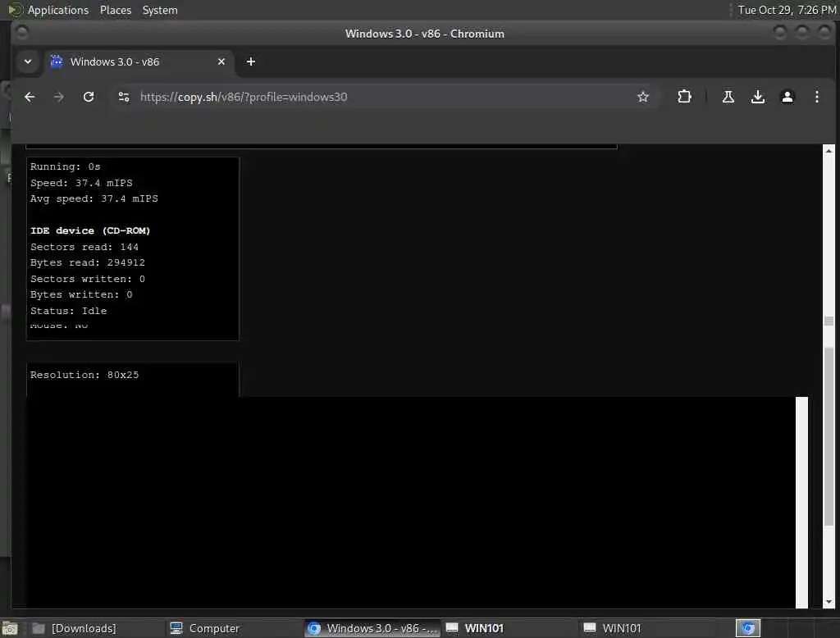
Task: Click the 'Running: 0s' line
Action: [x=66, y=166]
